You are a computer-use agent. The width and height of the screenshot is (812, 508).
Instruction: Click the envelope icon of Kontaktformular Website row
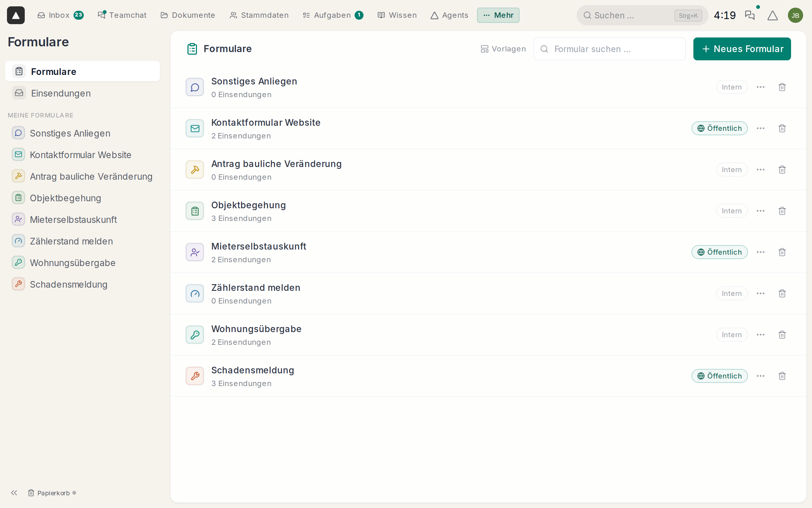click(x=195, y=128)
